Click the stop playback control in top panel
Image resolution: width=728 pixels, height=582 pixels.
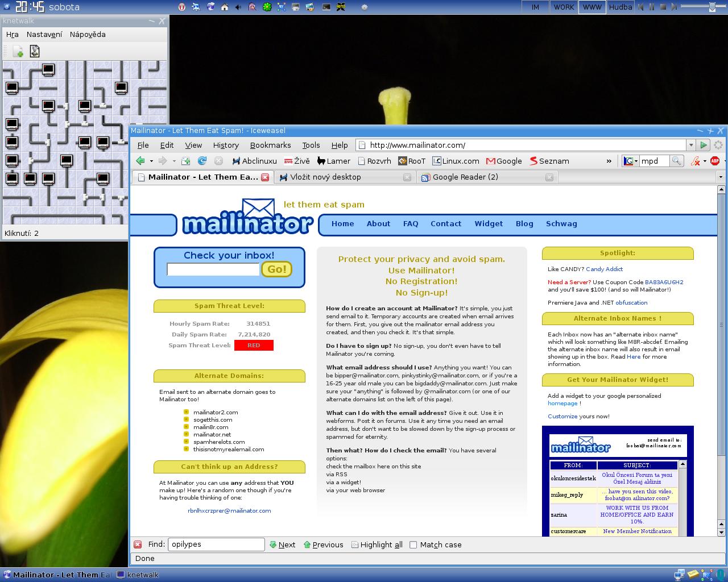(663, 7)
